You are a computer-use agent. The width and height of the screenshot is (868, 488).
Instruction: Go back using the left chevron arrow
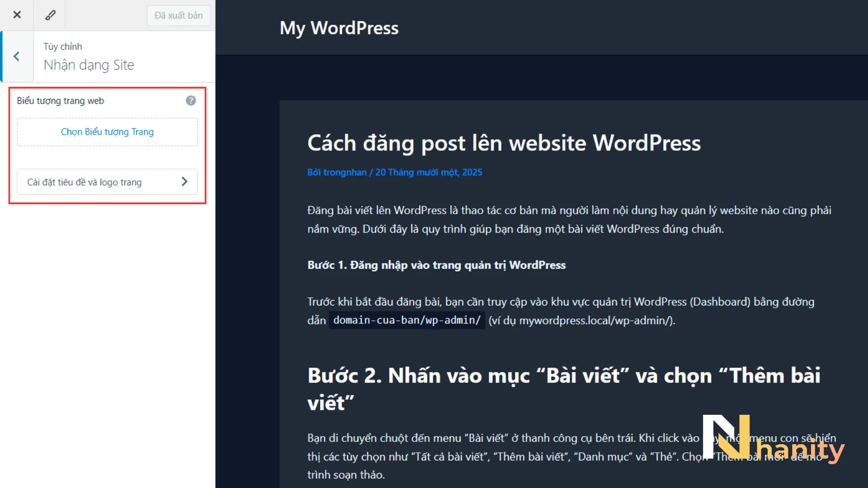point(17,56)
